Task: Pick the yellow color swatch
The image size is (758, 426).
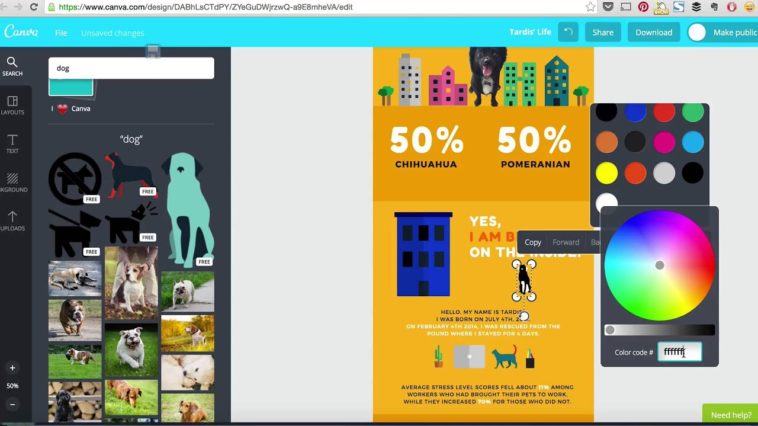Action: click(x=606, y=173)
